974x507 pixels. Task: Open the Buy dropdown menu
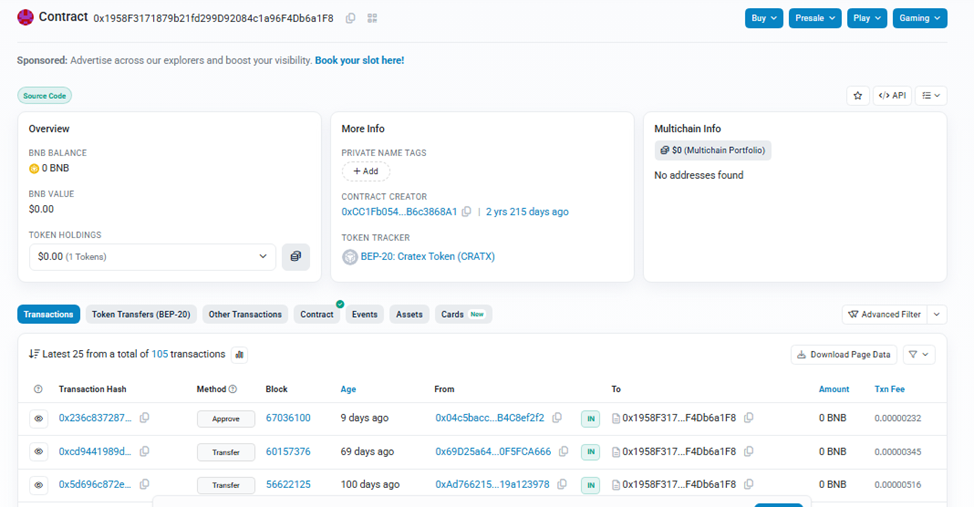coord(764,18)
